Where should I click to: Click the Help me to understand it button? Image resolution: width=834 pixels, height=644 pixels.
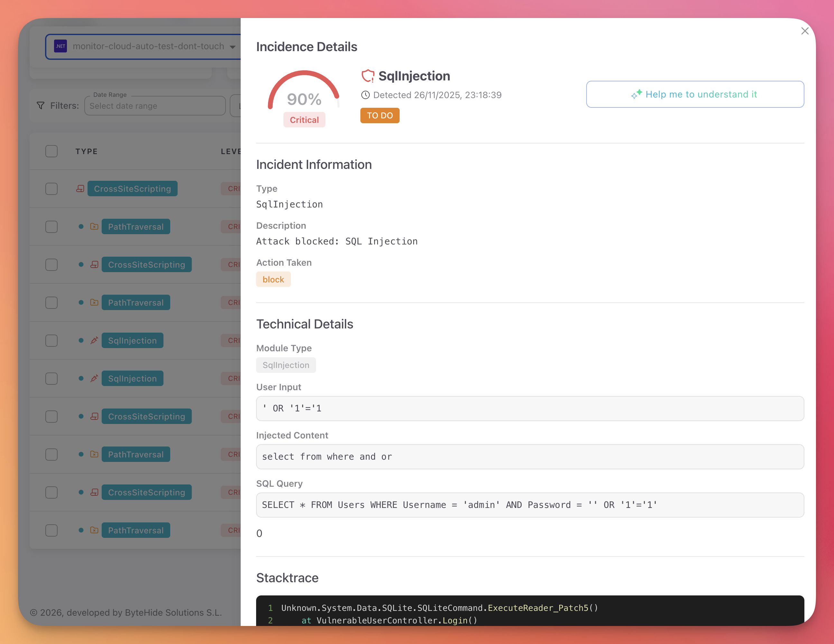click(x=695, y=94)
